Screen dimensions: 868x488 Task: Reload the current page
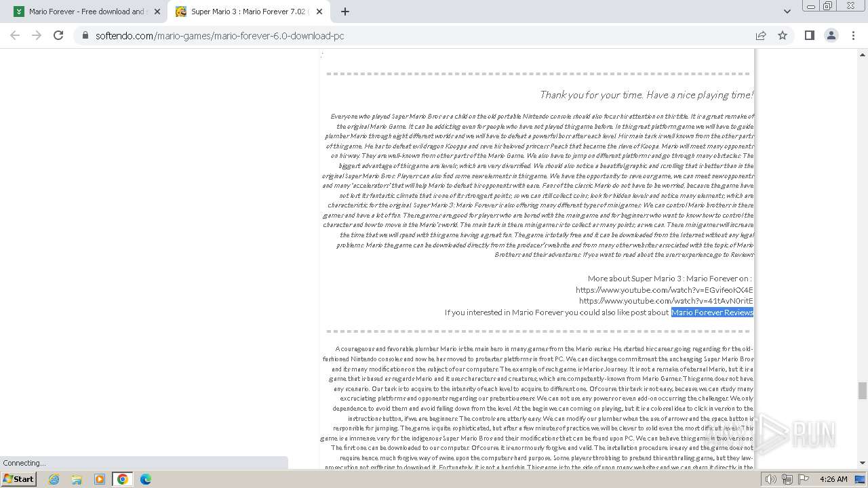(x=58, y=35)
